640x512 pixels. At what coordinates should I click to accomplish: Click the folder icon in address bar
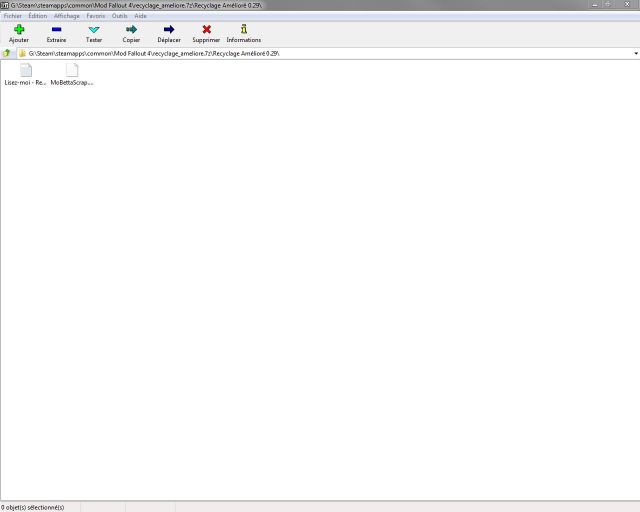22,53
